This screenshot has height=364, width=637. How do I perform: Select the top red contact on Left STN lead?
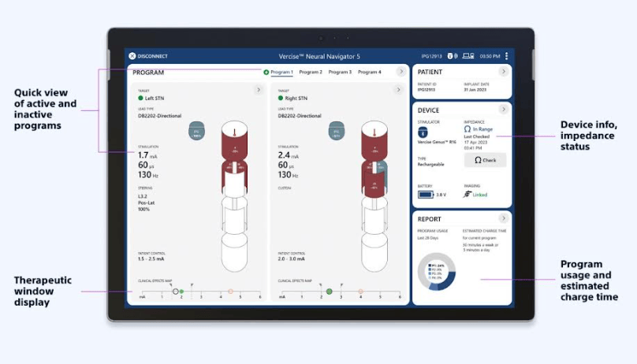234,140
